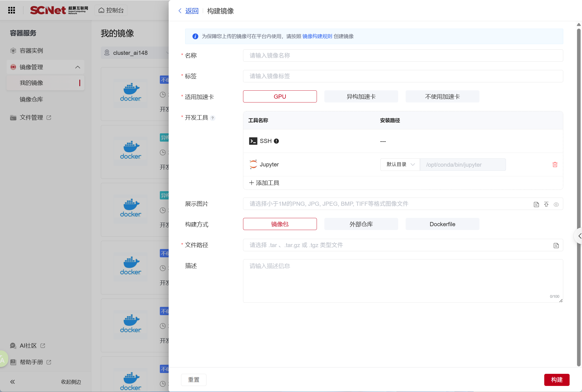Collapse the 镜像管理 sidebar menu
The height and width of the screenshot is (392, 582).
pyautogui.click(x=78, y=67)
